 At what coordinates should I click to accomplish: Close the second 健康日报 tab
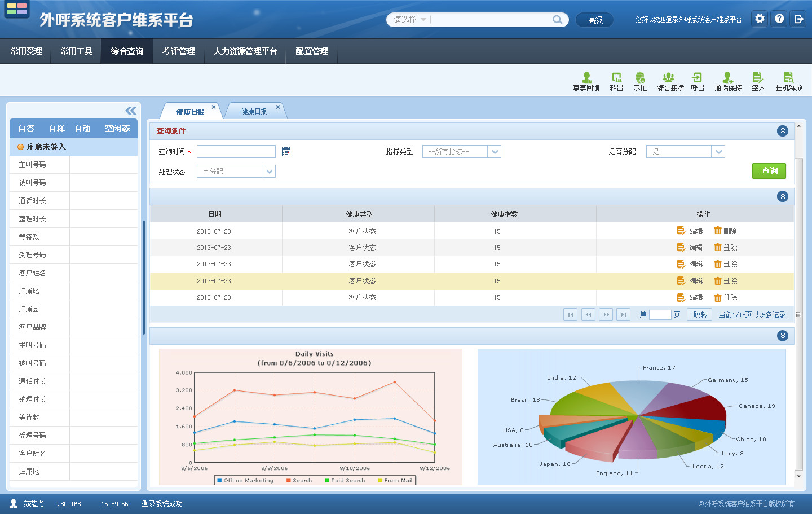point(278,107)
